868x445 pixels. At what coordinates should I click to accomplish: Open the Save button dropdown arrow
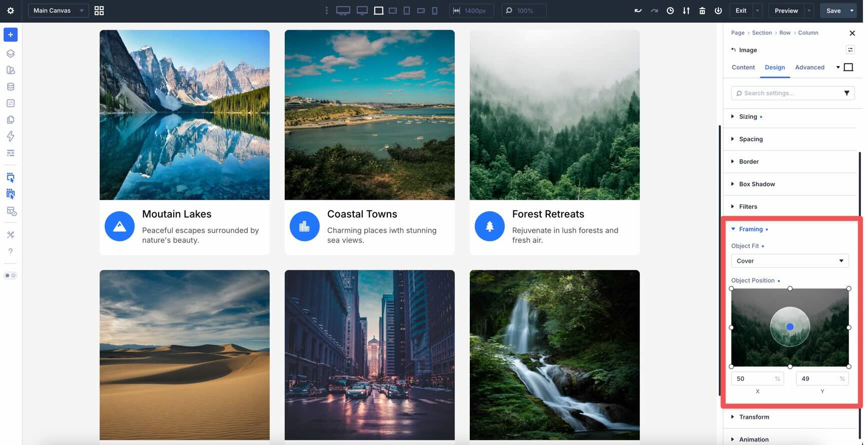(852, 11)
